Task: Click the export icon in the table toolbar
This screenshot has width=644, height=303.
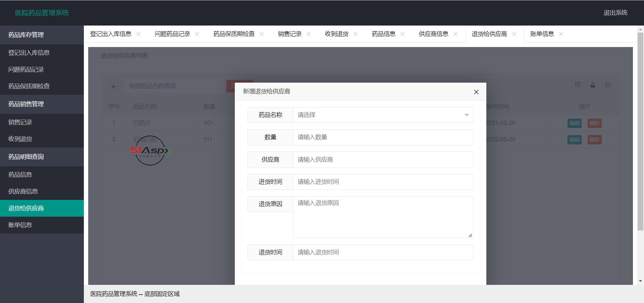Action: [592, 85]
